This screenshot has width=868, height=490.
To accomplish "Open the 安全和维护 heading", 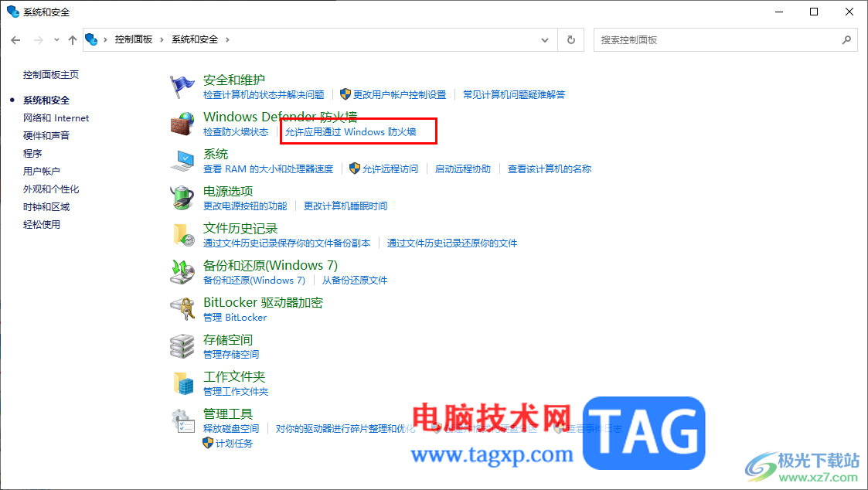I will click(x=234, y=80).
